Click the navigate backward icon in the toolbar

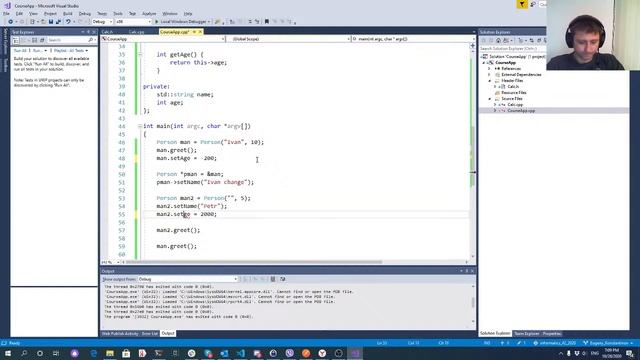10,22
